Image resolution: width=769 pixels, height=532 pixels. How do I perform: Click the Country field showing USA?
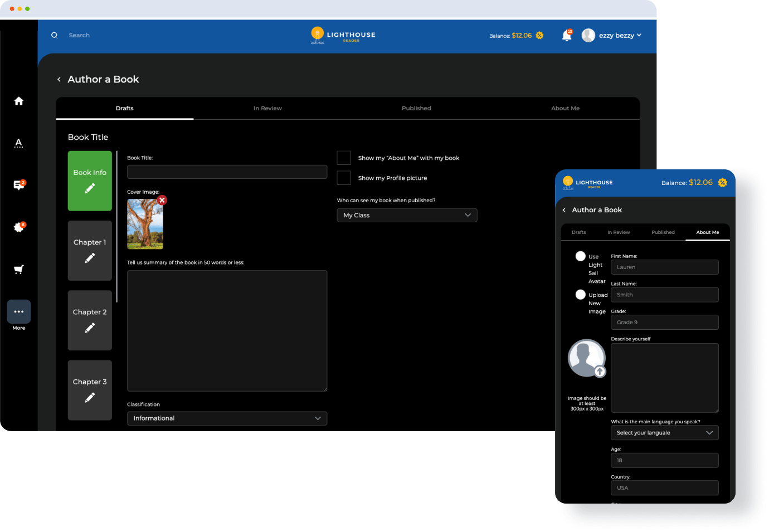click(665, 488)
